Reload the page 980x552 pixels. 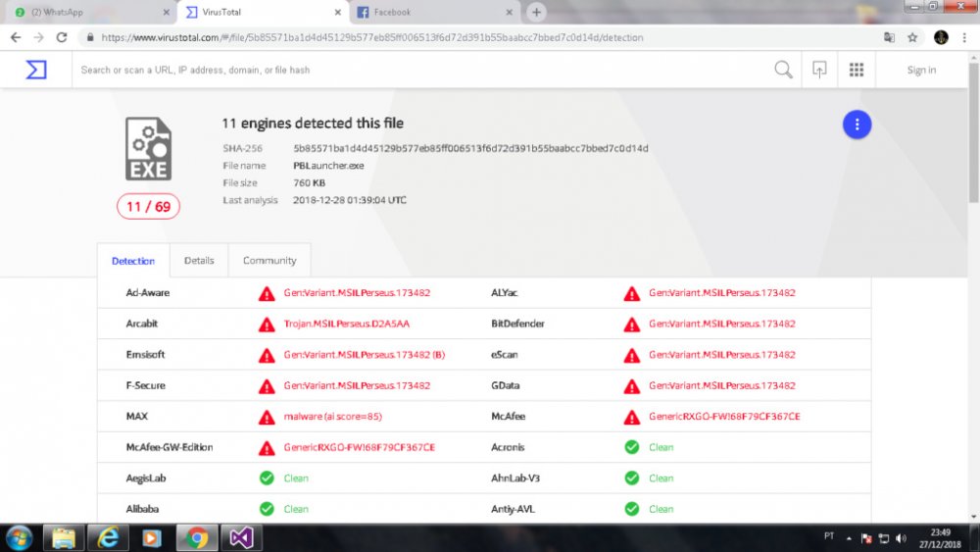61,37
